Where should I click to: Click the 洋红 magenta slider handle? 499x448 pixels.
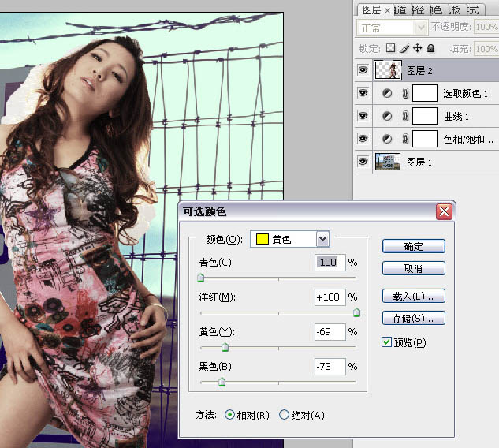[x=356, y=313]
